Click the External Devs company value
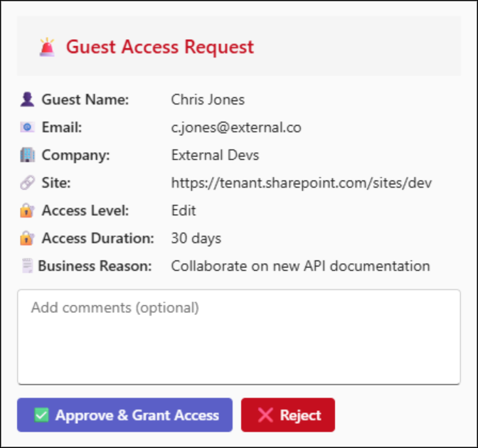Screen dimensions: 478x448 [x=215, y=155]
